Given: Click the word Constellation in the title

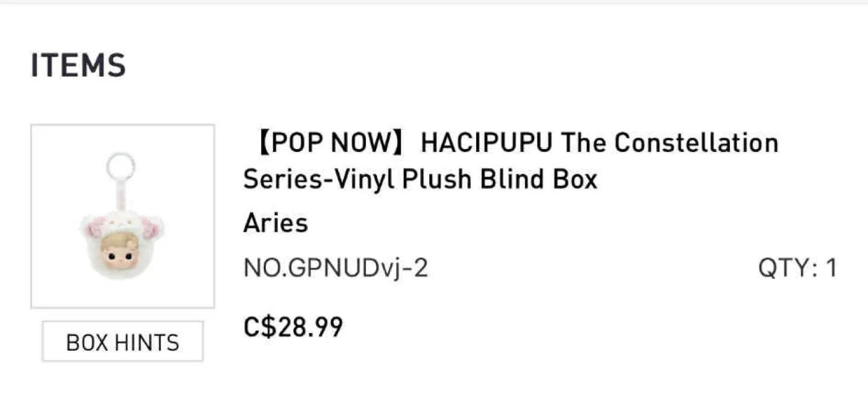Looking at the screenshot, I should 696,143.
